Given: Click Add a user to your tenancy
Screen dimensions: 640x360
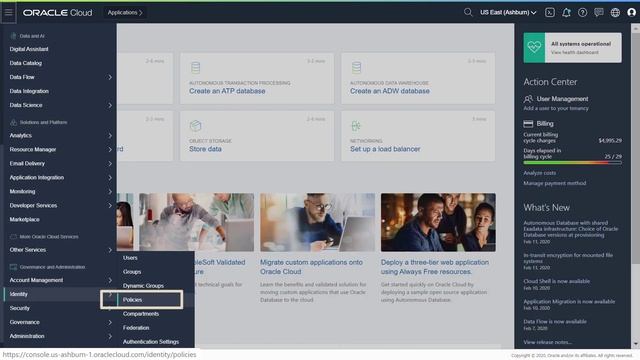Looking at the screenshot, I should tap(556, 108).
